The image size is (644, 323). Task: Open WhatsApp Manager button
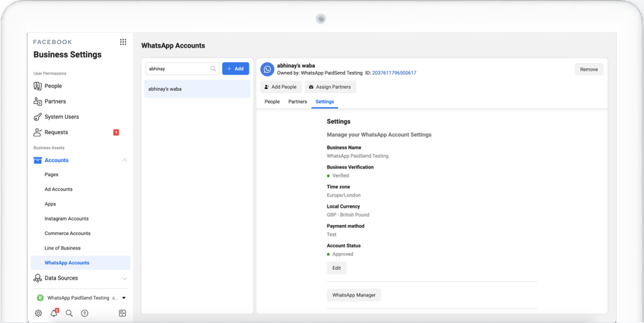pyautogui.click(x=354, y=295)
